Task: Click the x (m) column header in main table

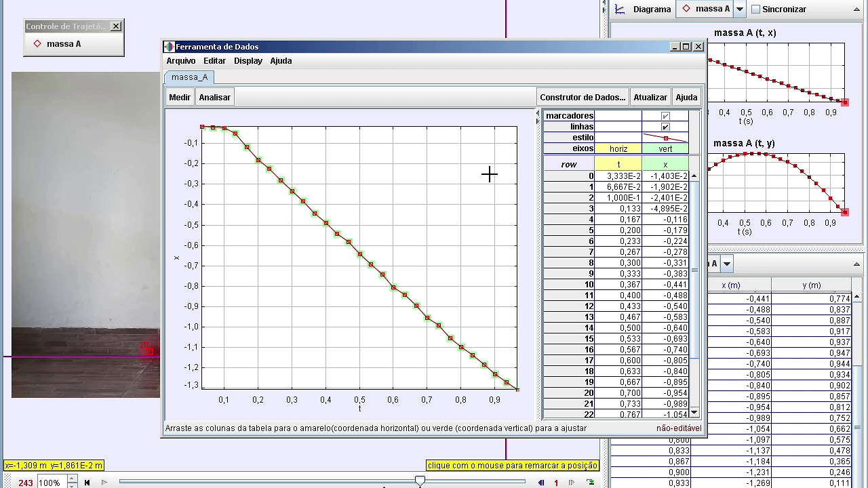Action: [x=731, y=285]
